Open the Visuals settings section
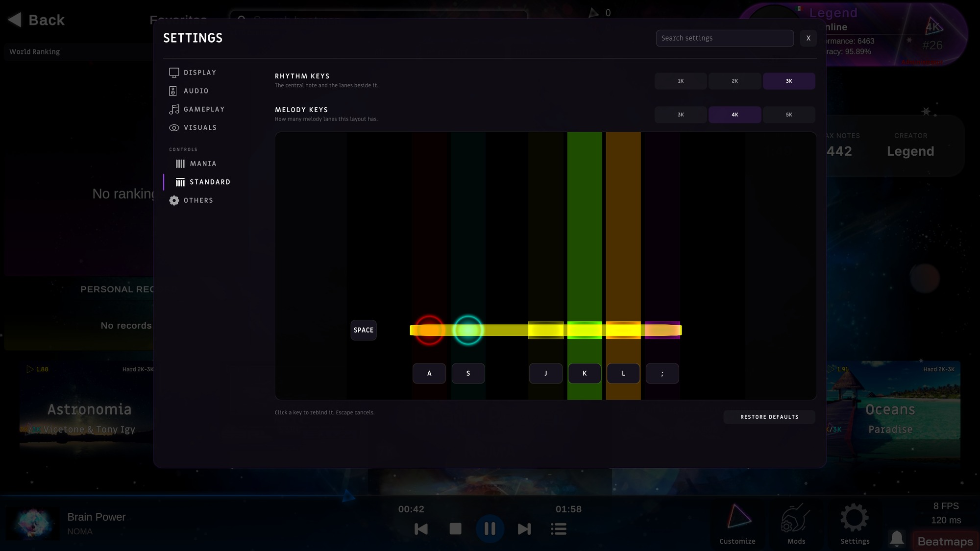Screen dimensions: 980x551 193,128
